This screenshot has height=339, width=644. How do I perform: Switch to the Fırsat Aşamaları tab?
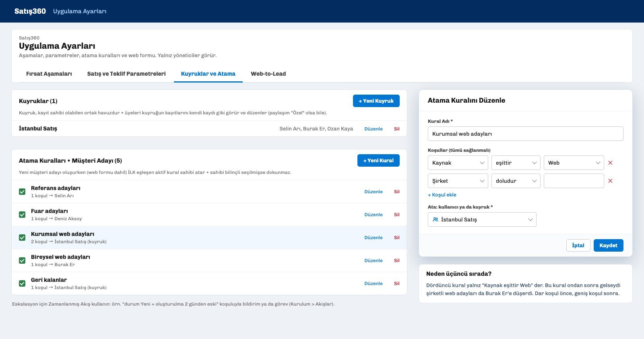[x=49, y=74]
